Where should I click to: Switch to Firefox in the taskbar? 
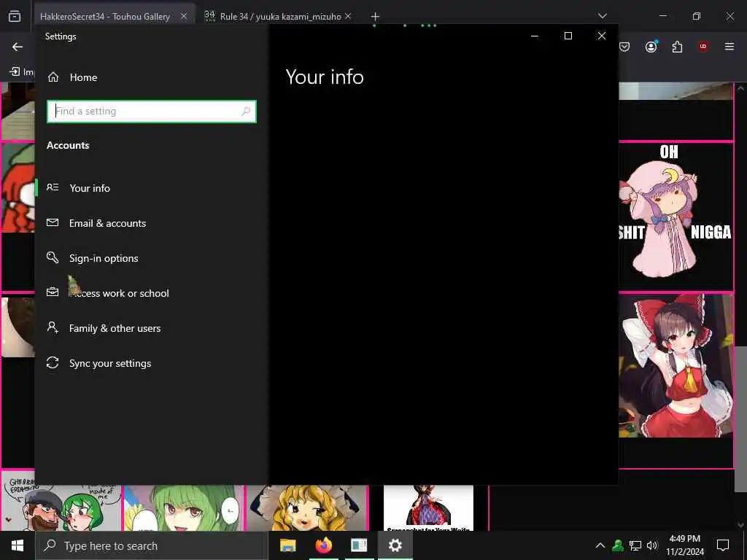[x=323, y=545]
